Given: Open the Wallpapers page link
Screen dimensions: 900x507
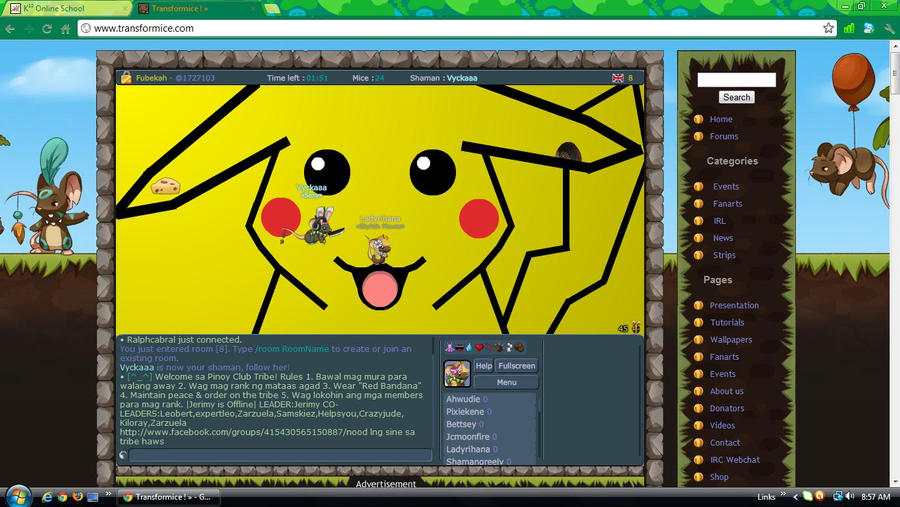Looking at the screenshot, I should [x=731, y=340].
